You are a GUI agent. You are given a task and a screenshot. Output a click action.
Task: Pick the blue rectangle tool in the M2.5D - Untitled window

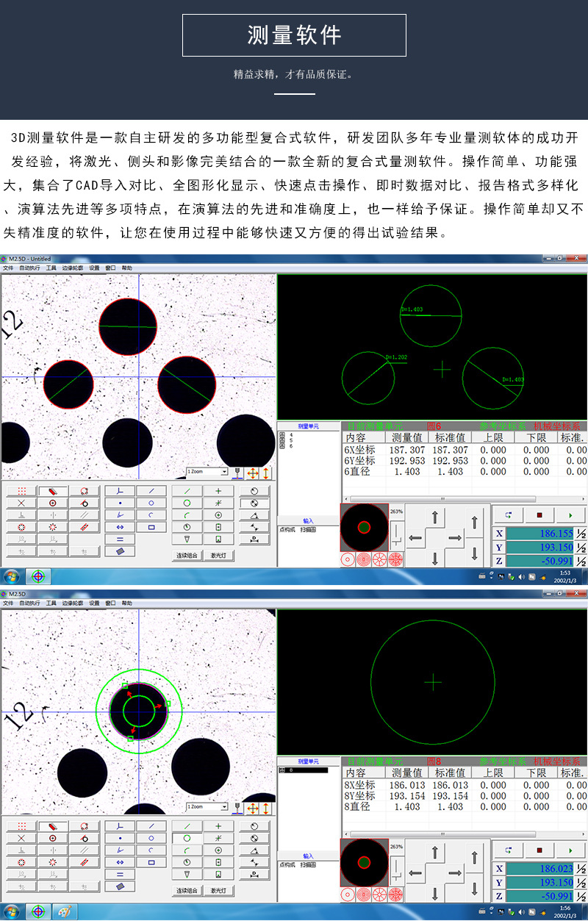click(151, 527)
